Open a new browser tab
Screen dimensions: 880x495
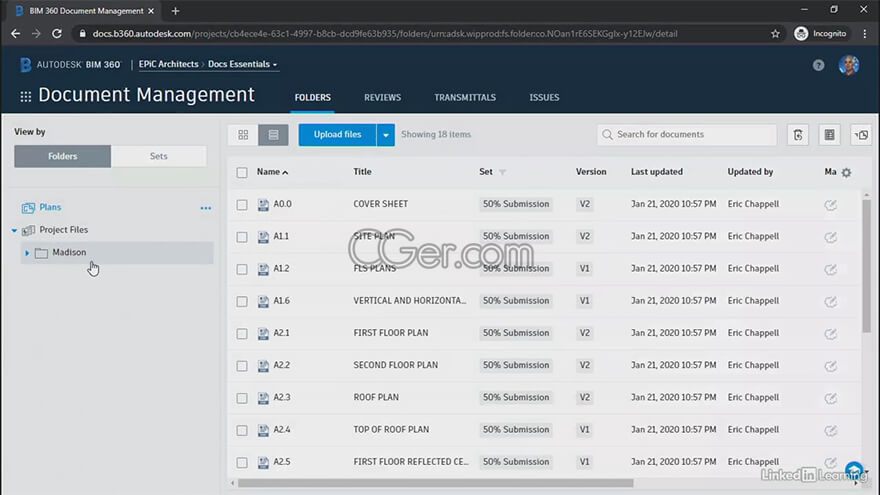pos(175,11)
